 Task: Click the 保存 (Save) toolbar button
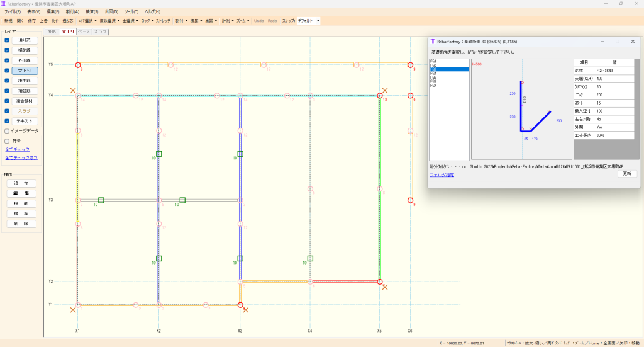(32, 21)
